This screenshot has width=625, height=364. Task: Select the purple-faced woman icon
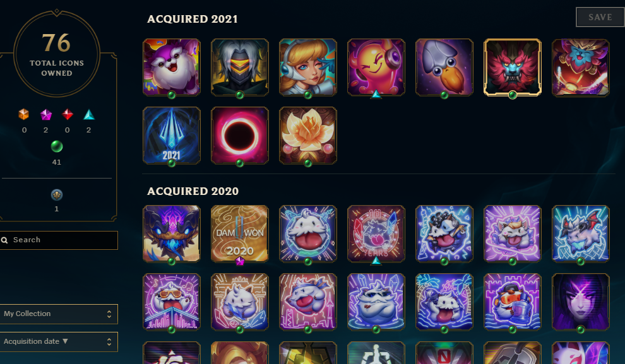pyautogui.click(x=580, y=302)
